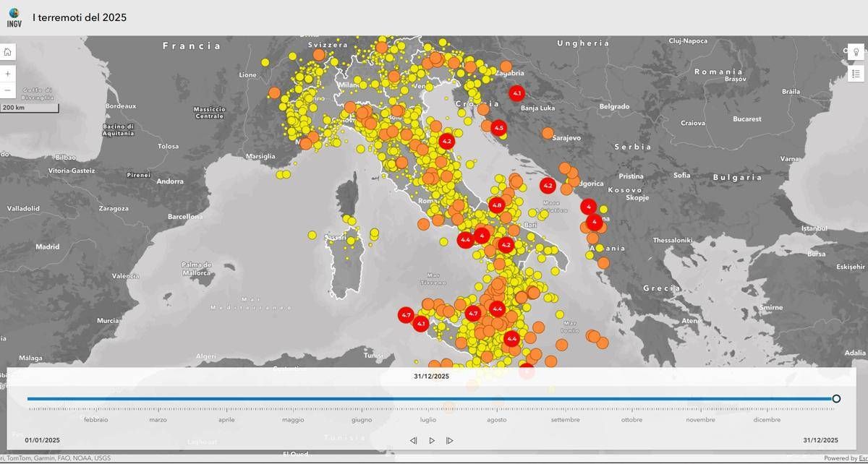The width and height of the screenshot is (868, 464).
Task: Zoom out with the minus button
Action: 8,90
